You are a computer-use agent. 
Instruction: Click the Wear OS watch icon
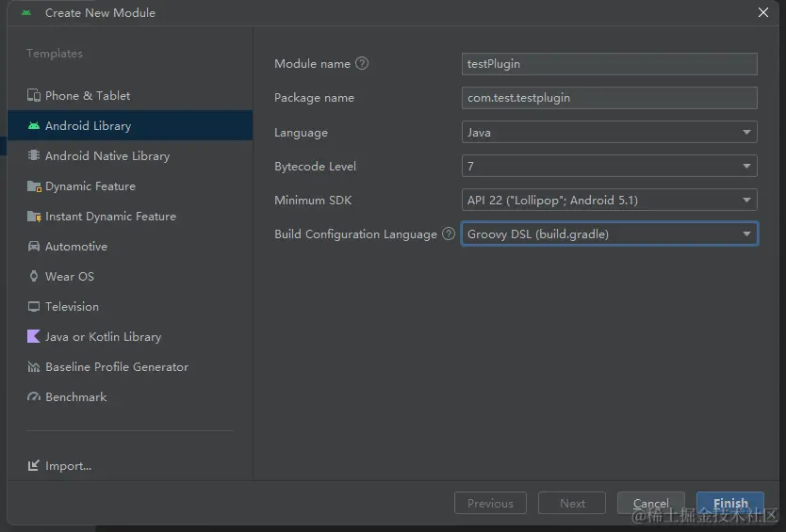[x=34, y=277]
